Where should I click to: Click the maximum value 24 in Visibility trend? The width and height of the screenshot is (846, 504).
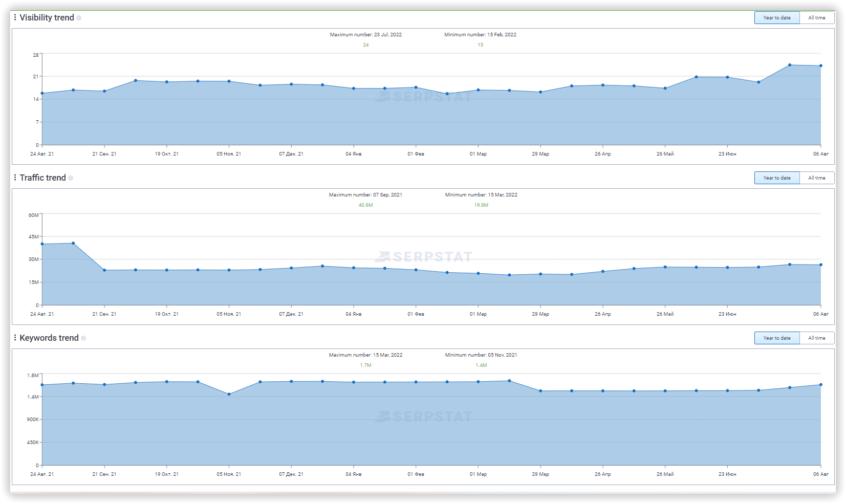coord(365,45)
